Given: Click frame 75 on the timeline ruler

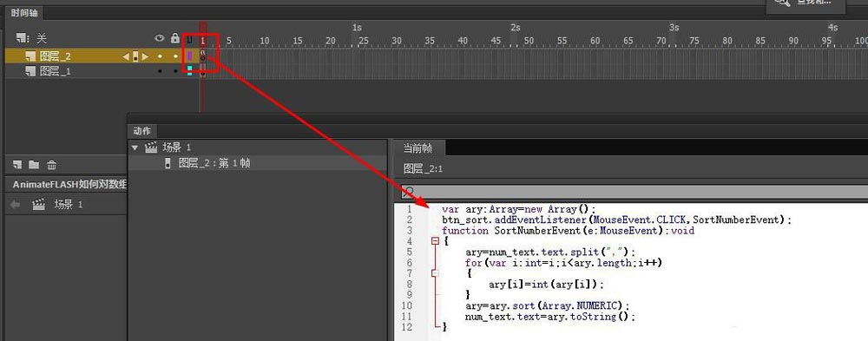Looking at the screenshot, I should 694,41.
